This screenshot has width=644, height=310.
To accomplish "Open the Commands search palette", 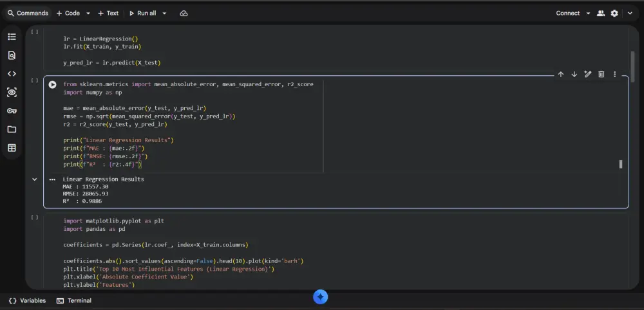I will [x=28, y=13].
